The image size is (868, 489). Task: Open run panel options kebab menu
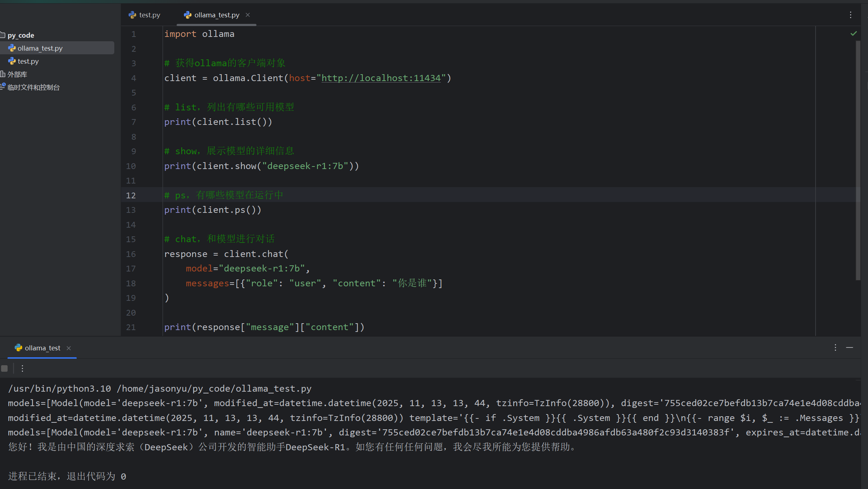point(835,348)
